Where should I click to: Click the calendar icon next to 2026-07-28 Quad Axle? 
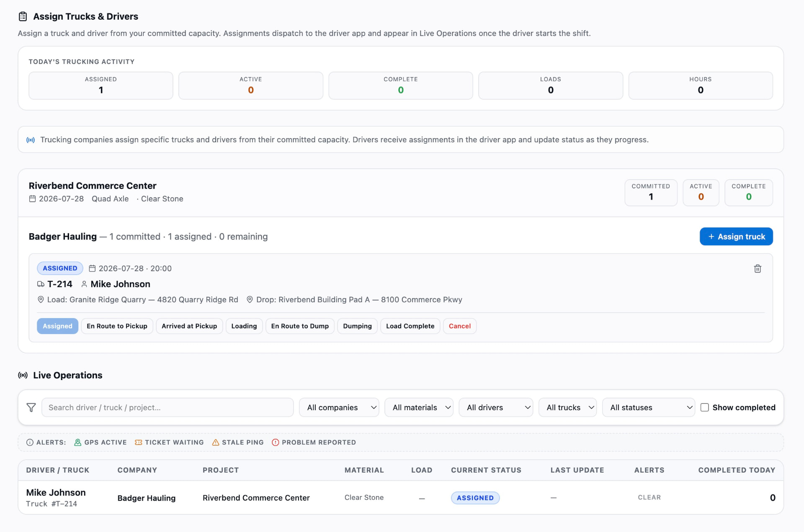[32, 199]
